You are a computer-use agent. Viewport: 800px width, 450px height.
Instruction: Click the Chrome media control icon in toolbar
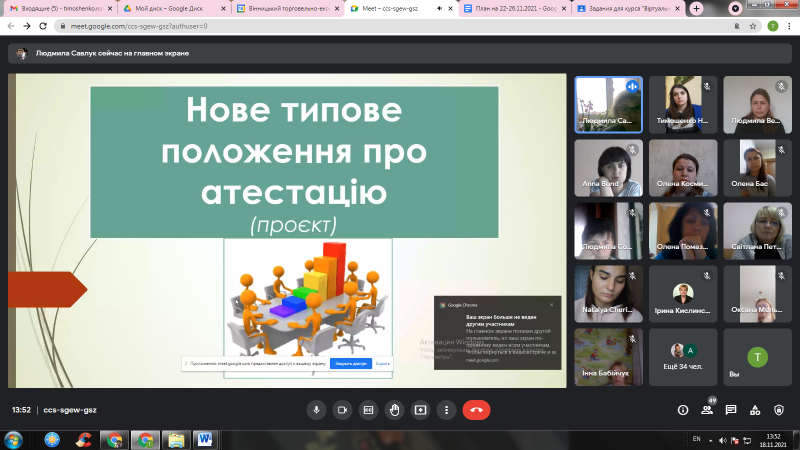click(735, 9)
